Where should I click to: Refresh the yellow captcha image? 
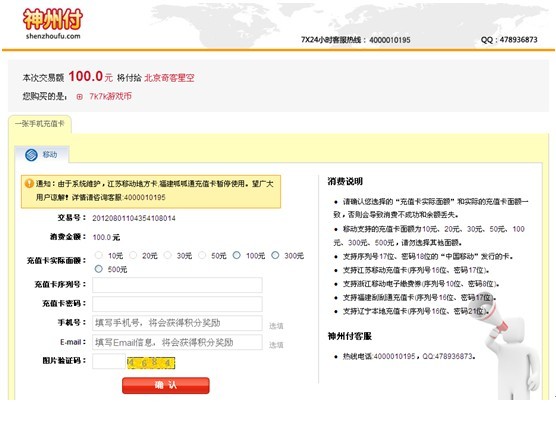[x=151, y=362]
